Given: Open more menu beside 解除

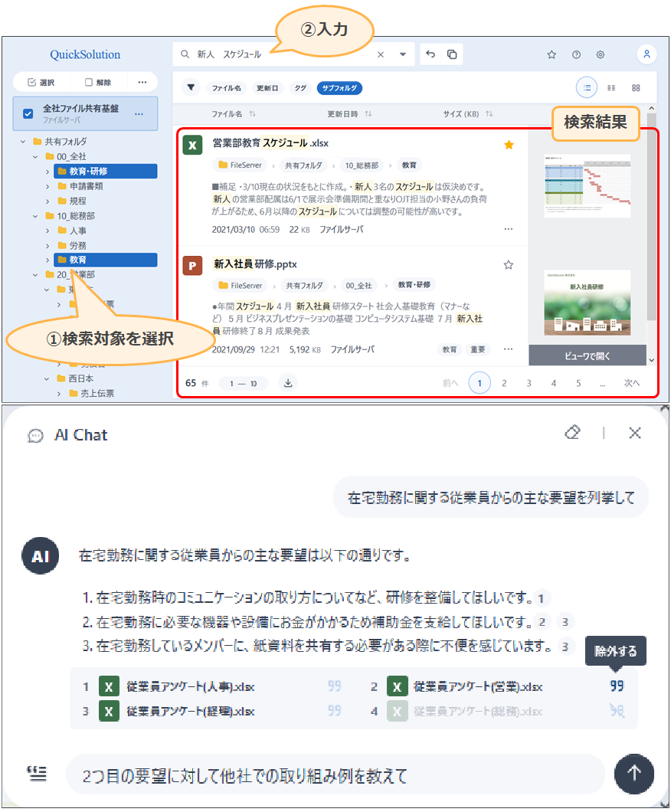Looking at the screenshot, I should [x=142, y=82].
